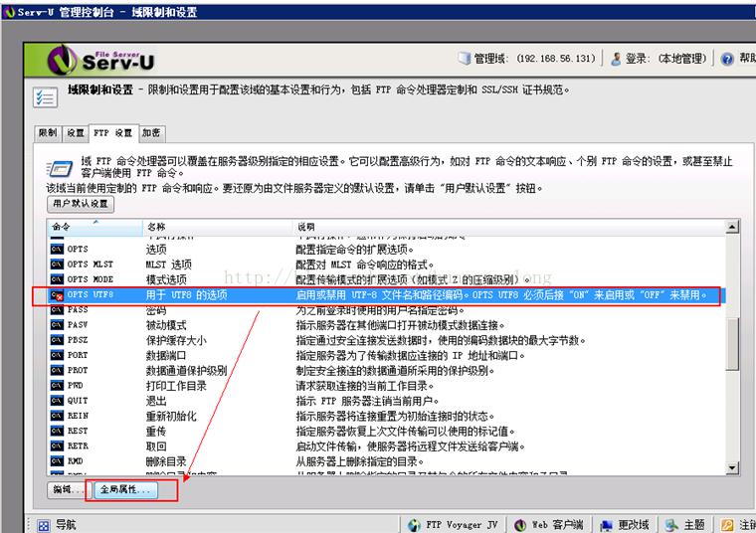The width and height of the screenshot is (756, 533).
Task: Click 更改域 in bottom bar
Action: pyautogui.click(x=633, y=525)
